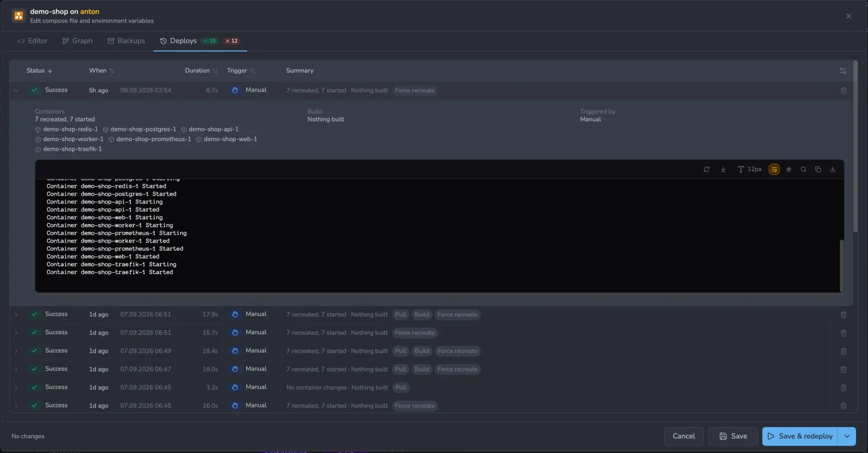
Task: Delete the 3.2s duration deploy entry
Action: (x=844, y=387)
